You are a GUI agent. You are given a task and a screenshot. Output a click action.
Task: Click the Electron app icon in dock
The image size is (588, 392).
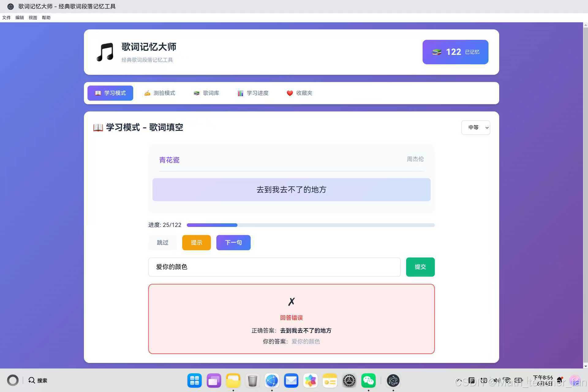(x=393, y=381)
